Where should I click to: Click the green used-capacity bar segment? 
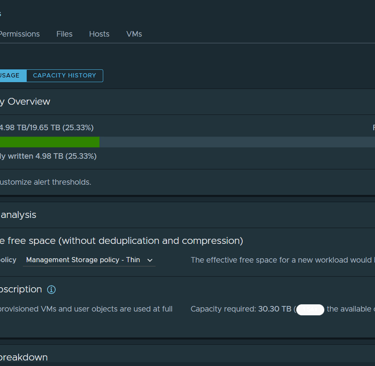50,142
